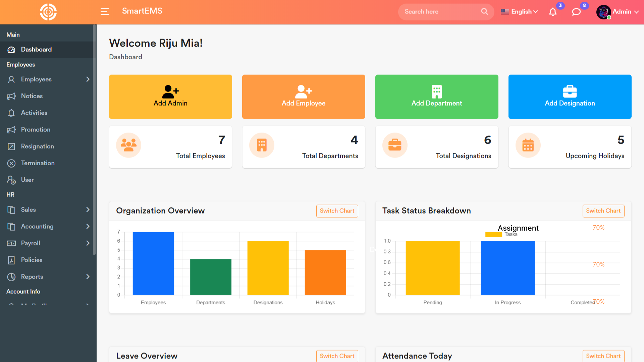Viewport: 644px width, 362px height.
Task: Switch chart in Task Status Breakdown
Action: coord(603,211)
